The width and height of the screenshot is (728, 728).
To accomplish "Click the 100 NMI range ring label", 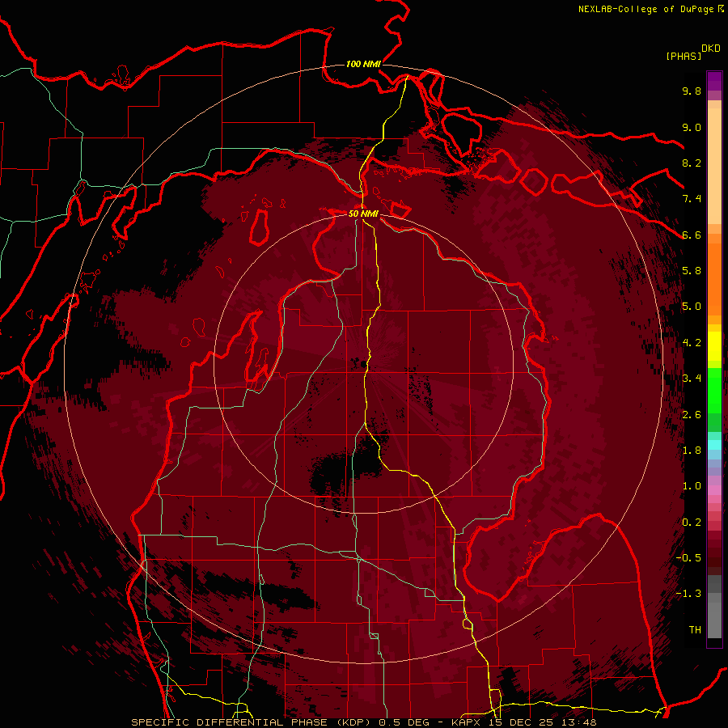I will point(363,64).
